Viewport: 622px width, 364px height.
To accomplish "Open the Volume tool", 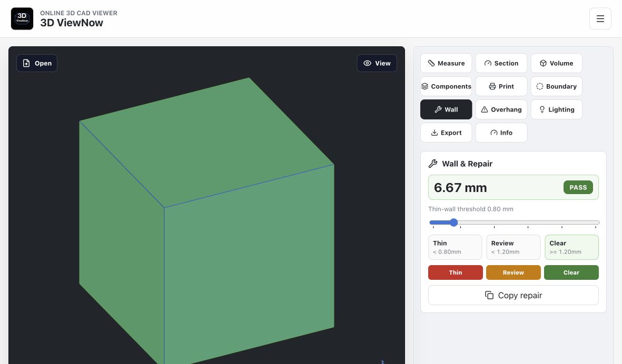I will 557,63.
